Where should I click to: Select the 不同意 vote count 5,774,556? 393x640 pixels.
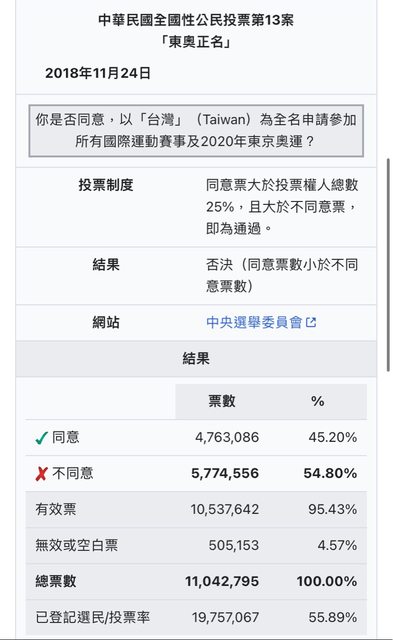coord(225,473)
